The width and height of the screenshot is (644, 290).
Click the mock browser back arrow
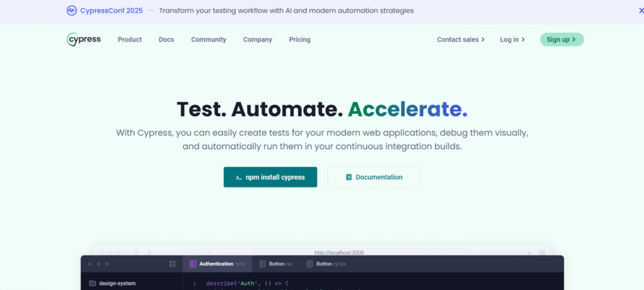coord(136,253)
